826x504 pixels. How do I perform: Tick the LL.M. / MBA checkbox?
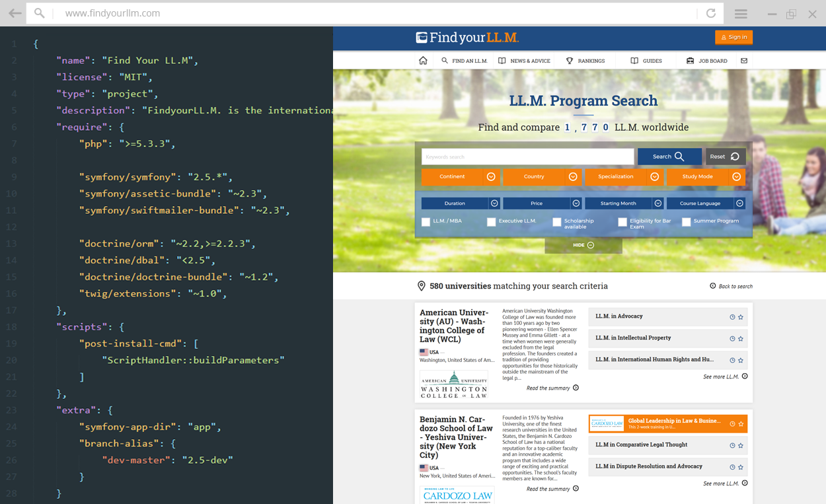(426, 222)
